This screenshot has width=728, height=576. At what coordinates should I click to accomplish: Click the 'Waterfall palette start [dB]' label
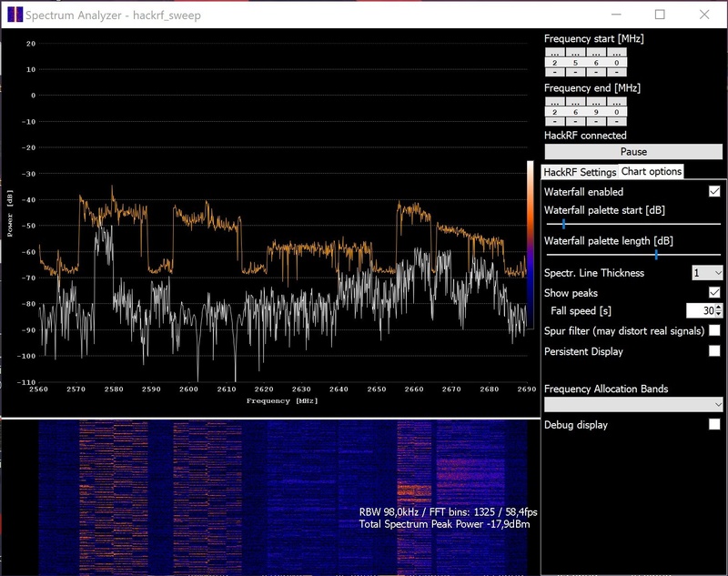[x=604, y=210]
